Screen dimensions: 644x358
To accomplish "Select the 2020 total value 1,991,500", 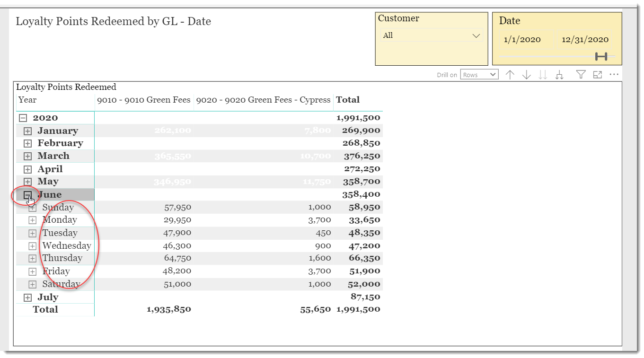I will (x=358, y=118).
